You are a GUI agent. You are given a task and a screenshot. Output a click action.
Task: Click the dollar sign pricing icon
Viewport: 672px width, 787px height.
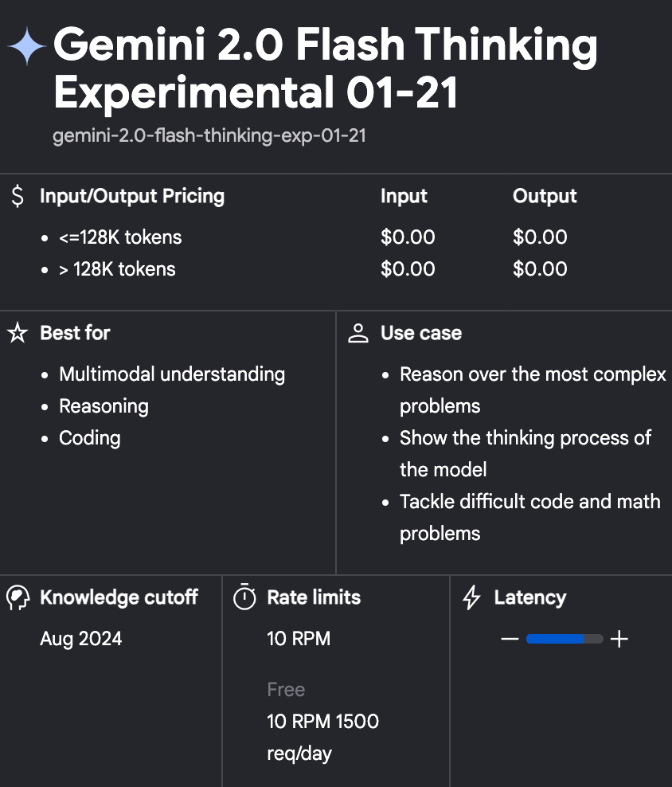point(18,196)
